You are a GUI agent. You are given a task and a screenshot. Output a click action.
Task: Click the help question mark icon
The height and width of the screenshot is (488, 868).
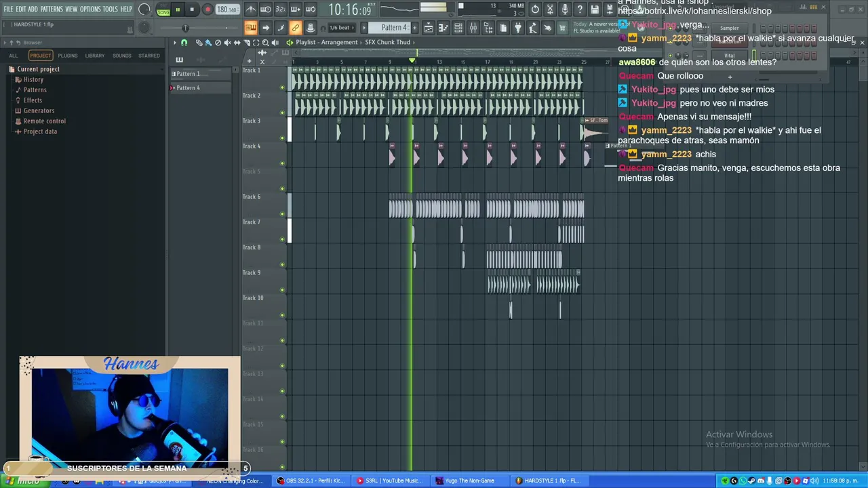coord(580,9)
